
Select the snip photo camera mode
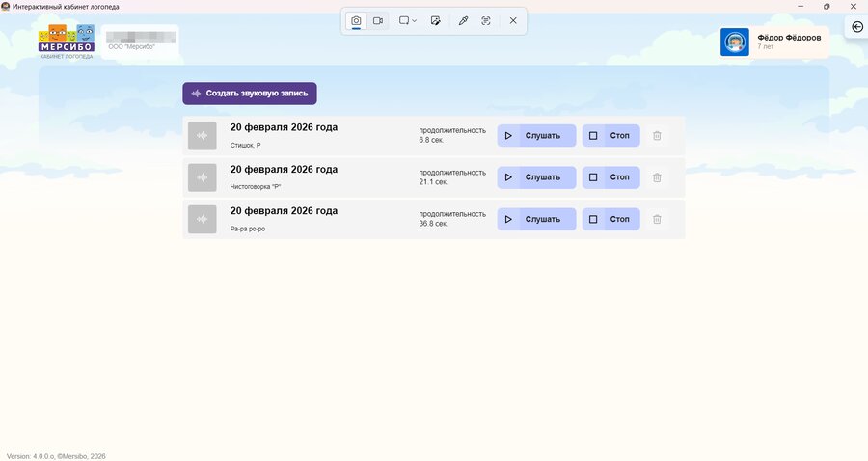[x=356, y=21]
